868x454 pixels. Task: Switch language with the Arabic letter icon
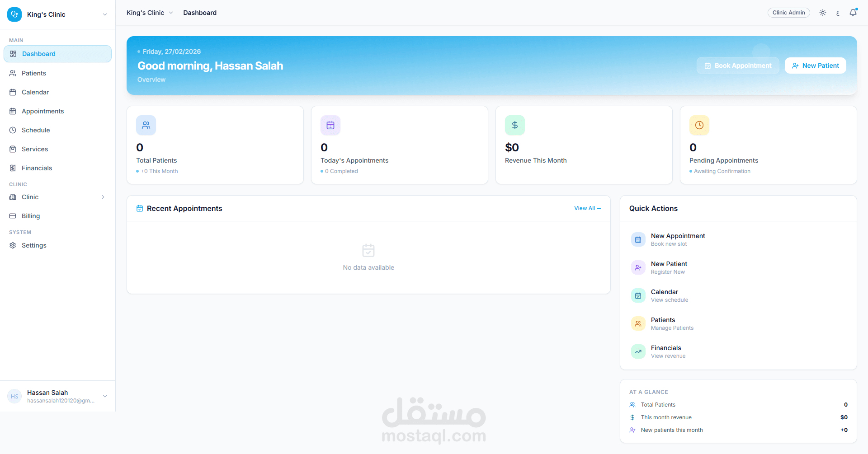coord(838,13)
